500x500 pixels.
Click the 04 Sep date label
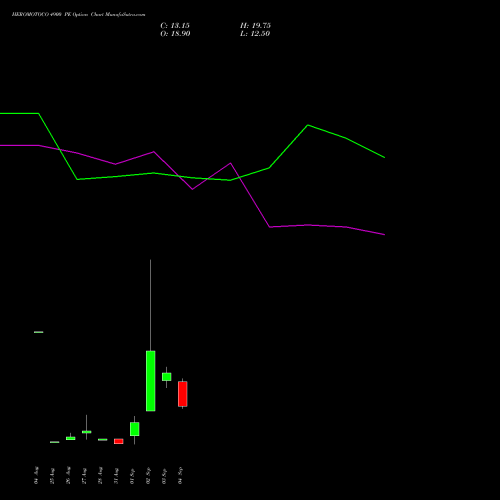pos(180,476)
